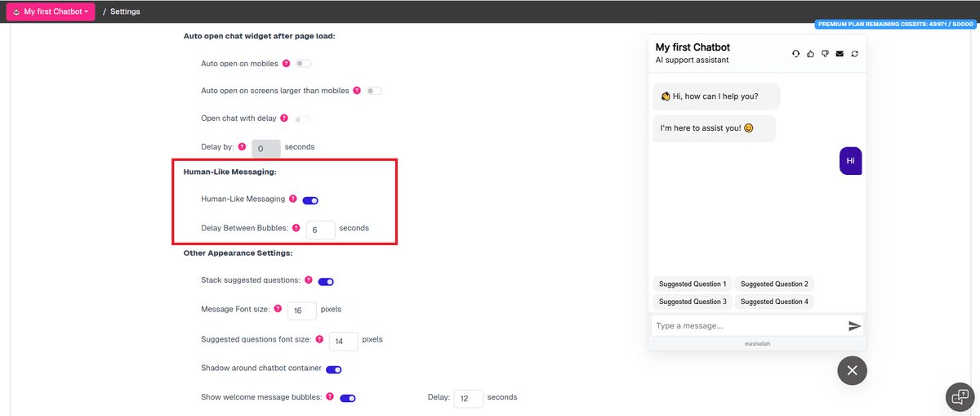This screenshot has height=416, width=980.
Task: Click the Message Font size input
Action: pos(301,311)
